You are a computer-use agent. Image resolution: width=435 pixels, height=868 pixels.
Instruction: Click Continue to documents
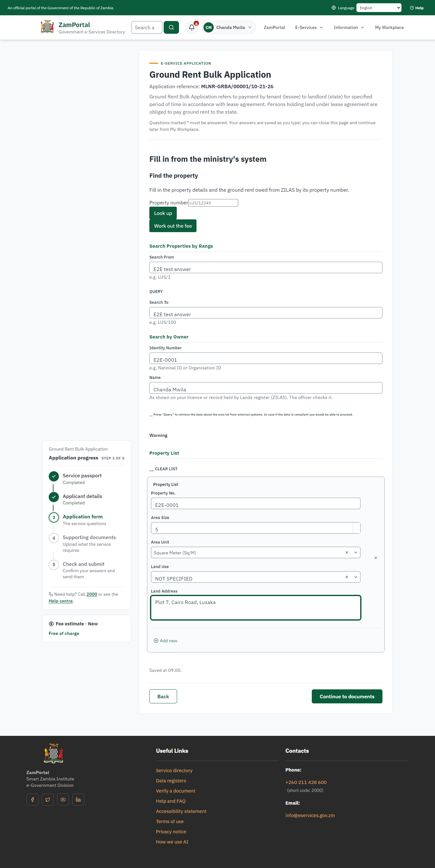tap(347, 696)
